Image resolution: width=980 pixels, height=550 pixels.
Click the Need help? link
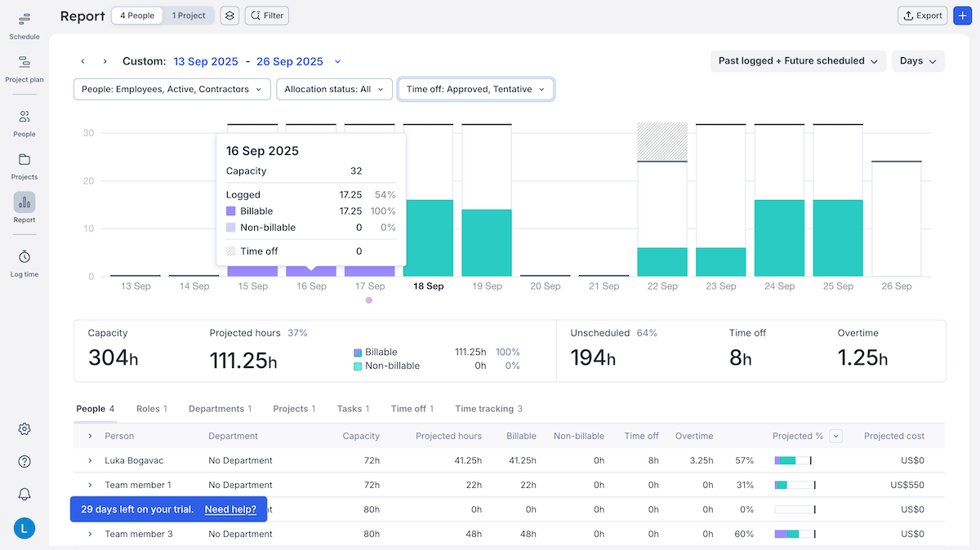[231, 508]
